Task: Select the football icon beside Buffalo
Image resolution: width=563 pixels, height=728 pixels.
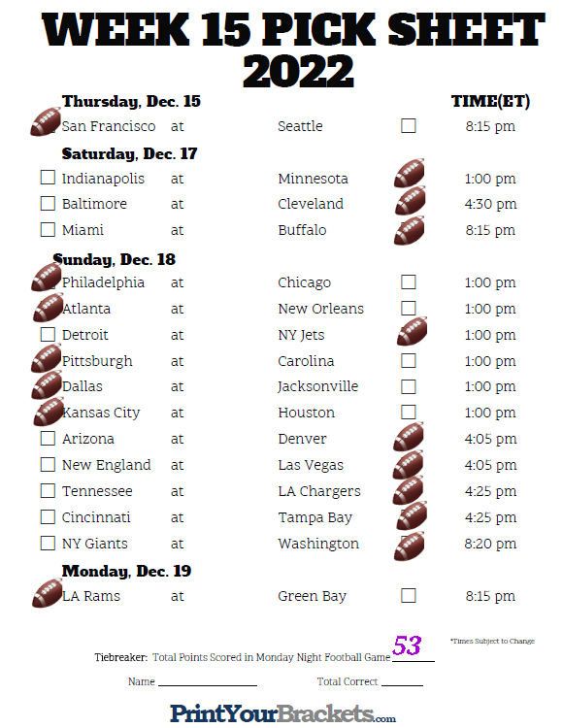Action: [x=410, y=231]
